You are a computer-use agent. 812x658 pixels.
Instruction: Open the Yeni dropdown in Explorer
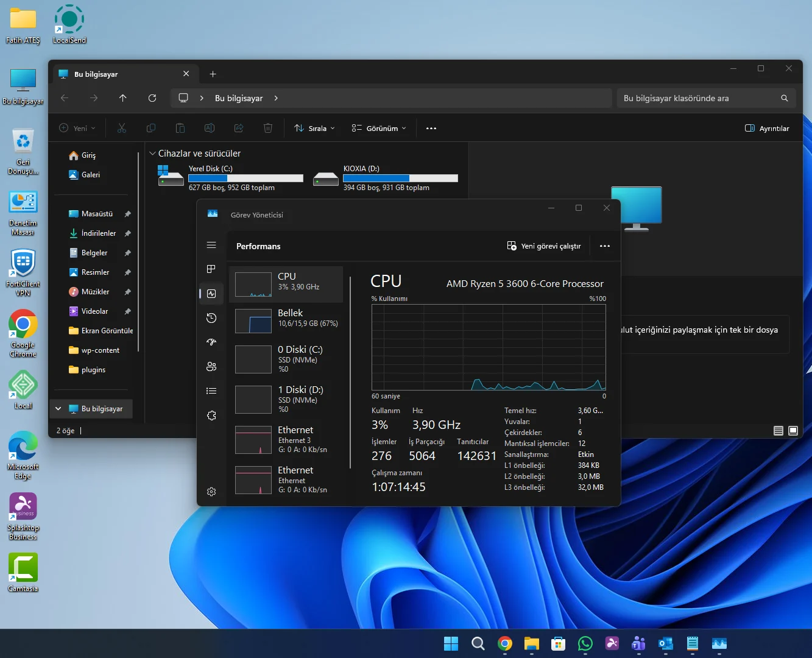pyautogui.click(x=77, y=128)
